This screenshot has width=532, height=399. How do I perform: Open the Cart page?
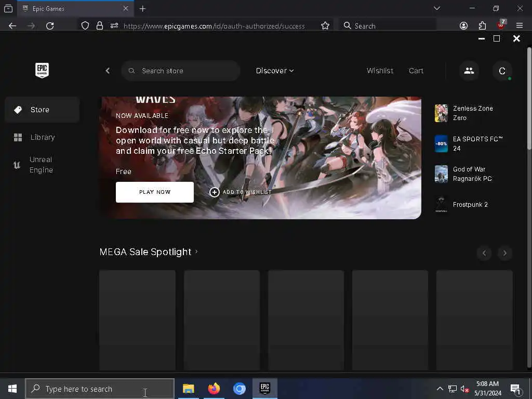point(416,71)
